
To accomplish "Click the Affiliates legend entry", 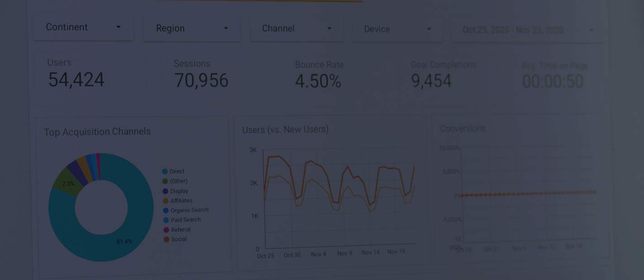I will (181, 201).
